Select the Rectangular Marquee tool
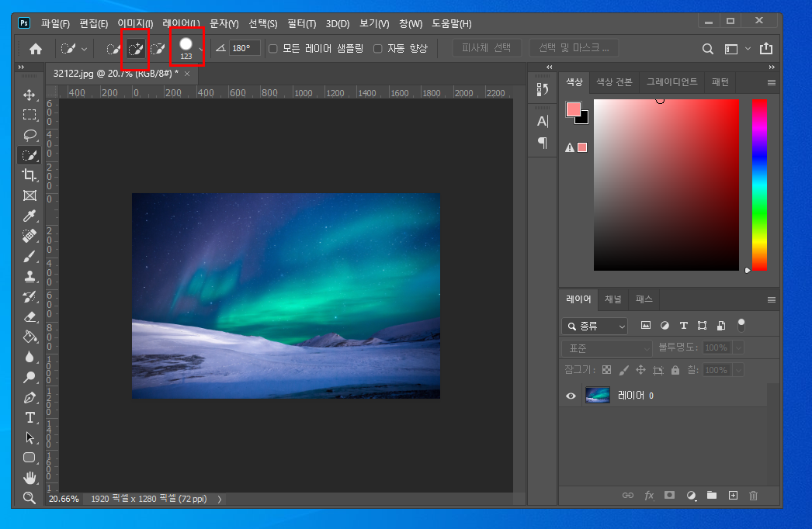The width and height of the screenshot is (812, 529). pyautogui.click(x=29, y=114)
